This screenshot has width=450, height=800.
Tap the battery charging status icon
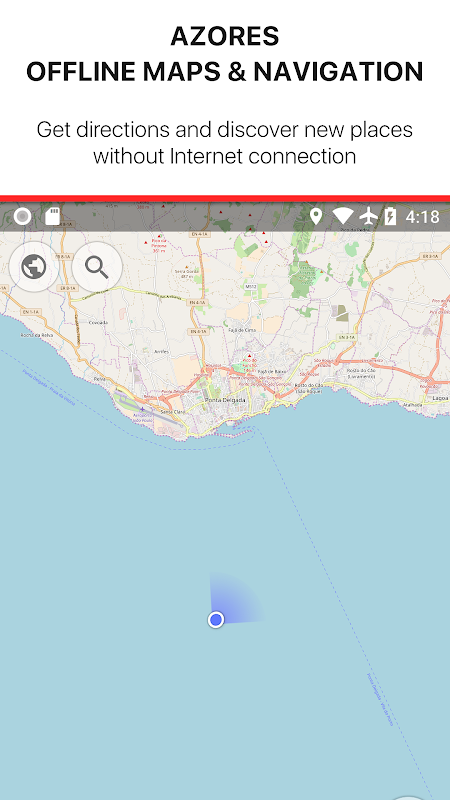click(x=390, y=216)
